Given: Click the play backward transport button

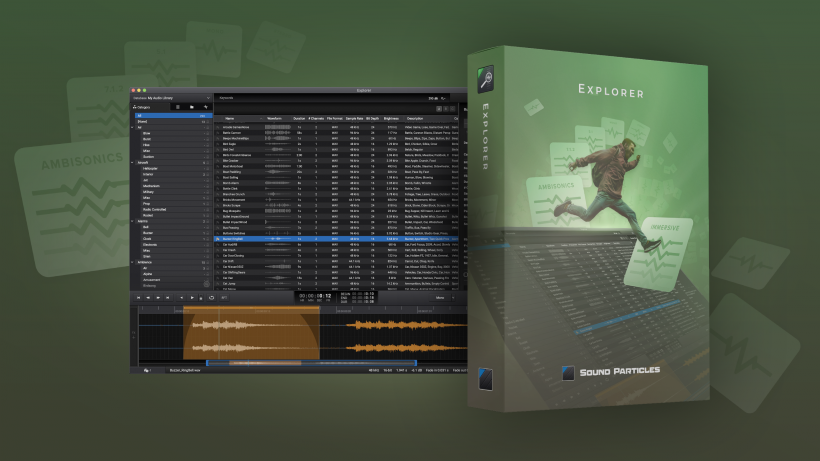Looking at the screenshot, I should (x=181, y=297).
